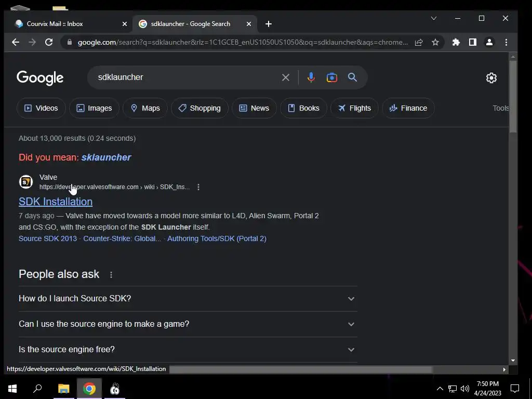Viewport: 532px width, 399px height.
Task: Click the horizontal scrollbar thumb
Action: click(x=301, y=369)
